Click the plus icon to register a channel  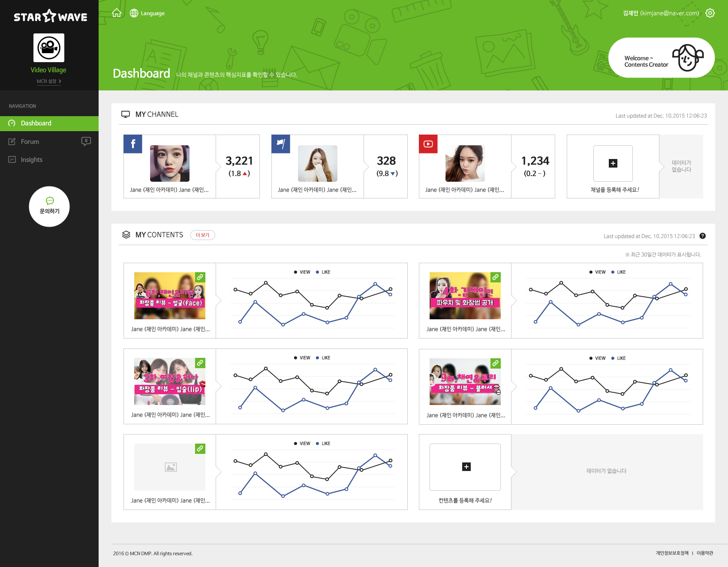tap(613, 163)
